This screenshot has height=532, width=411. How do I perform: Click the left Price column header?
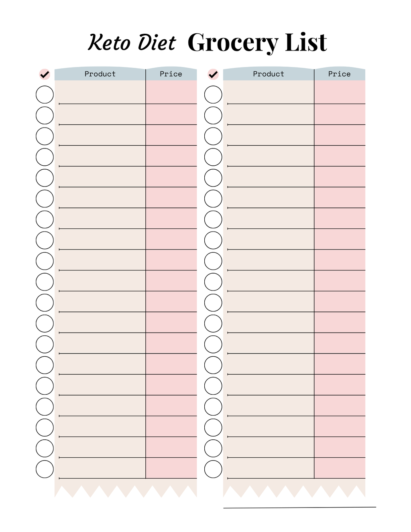171,74
